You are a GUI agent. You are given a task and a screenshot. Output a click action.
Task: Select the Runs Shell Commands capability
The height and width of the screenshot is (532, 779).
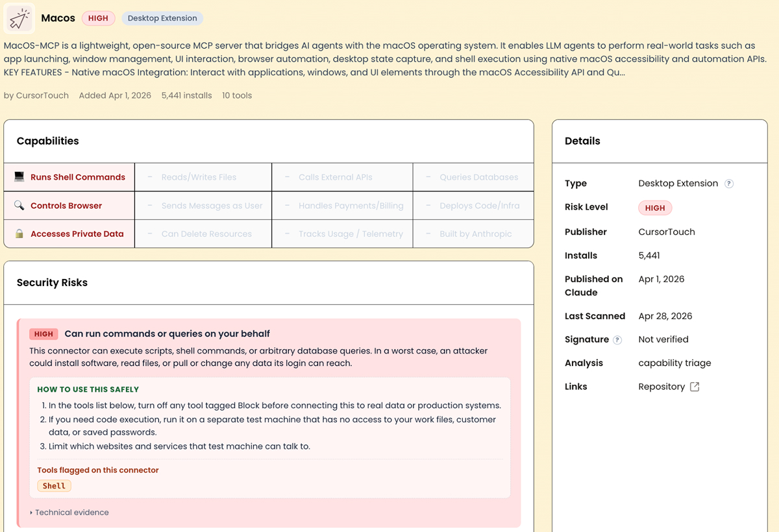(x=69, y=177)
